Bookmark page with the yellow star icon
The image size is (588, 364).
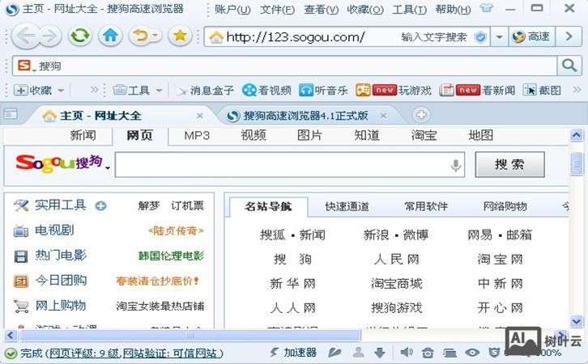pyautogui.click(x=180, y=36)
